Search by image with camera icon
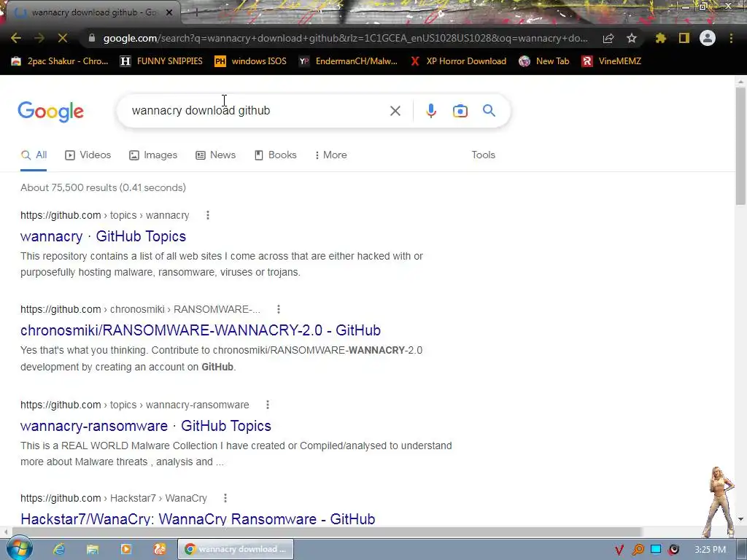This screenshot has width=747, height=560. click(x=460, y=111)
